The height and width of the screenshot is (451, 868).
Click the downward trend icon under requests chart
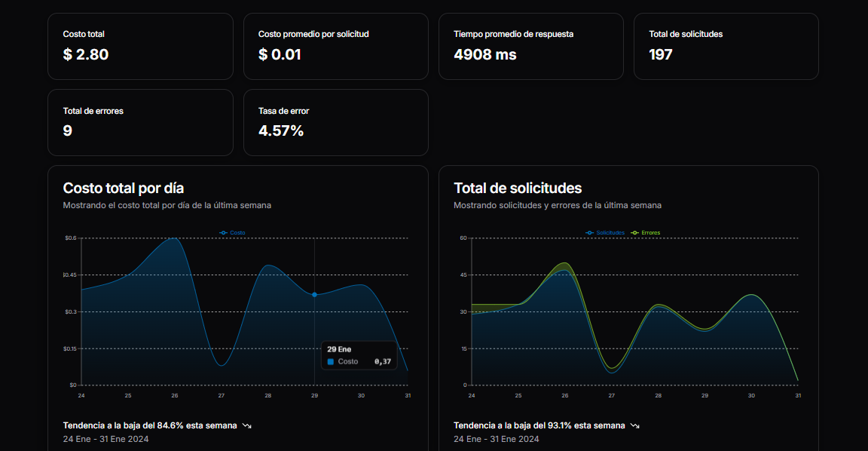pos(635,425)
